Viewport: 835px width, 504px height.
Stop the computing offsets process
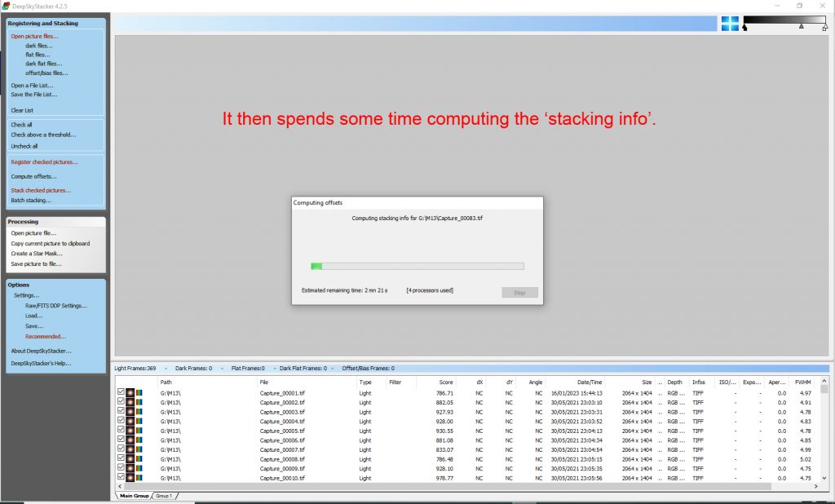tap(519, 293)
